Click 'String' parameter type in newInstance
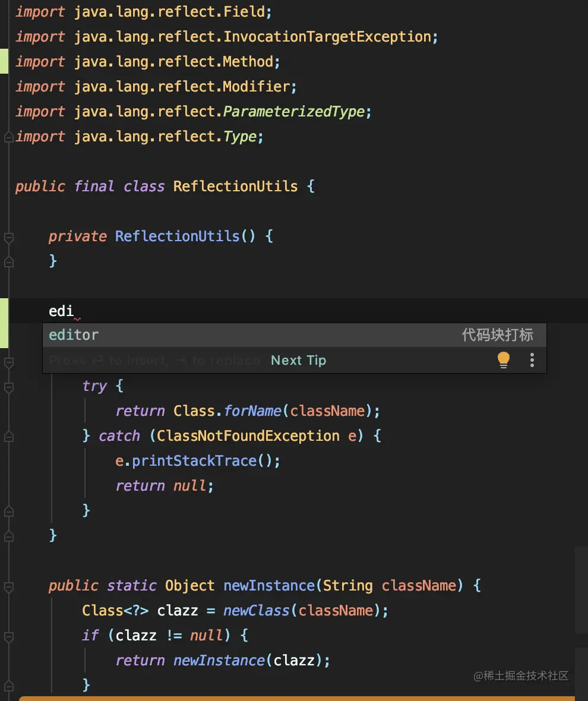 point(347,586)
